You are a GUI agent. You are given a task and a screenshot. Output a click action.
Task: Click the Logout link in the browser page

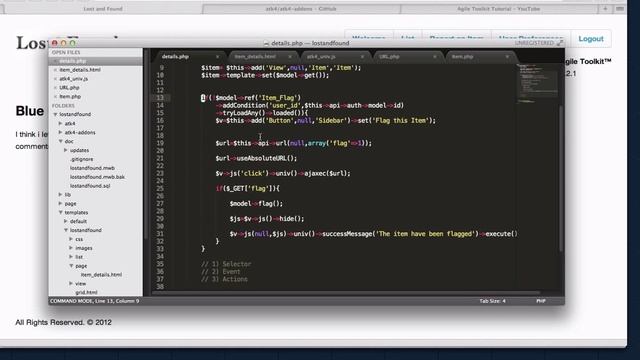pos(591,39)
